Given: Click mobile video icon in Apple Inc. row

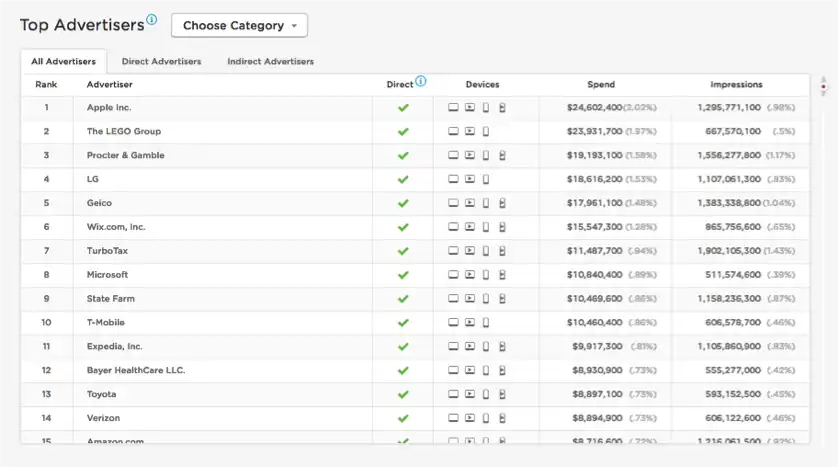Looking at the screenshot, I should 502,108.
